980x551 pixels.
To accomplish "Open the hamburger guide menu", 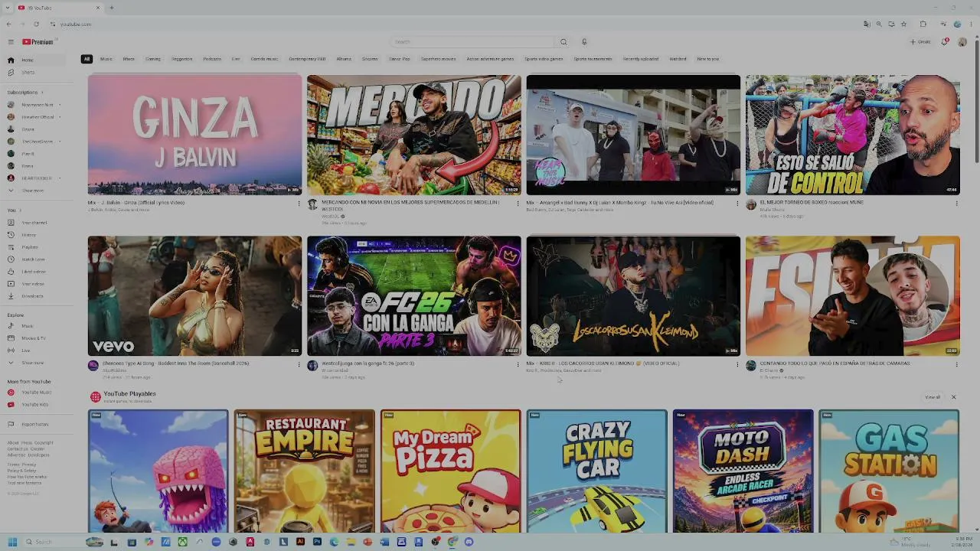I will tap(11, 42).
